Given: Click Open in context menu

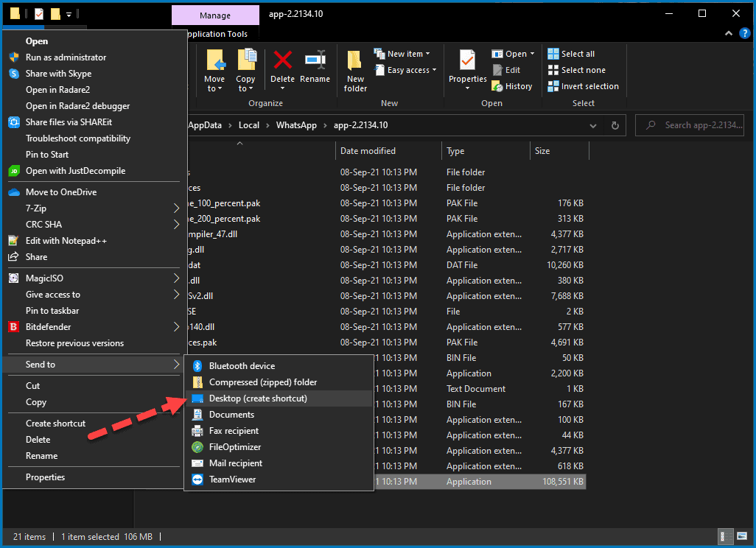Looking at the screenshot, I should coord(94,41).
